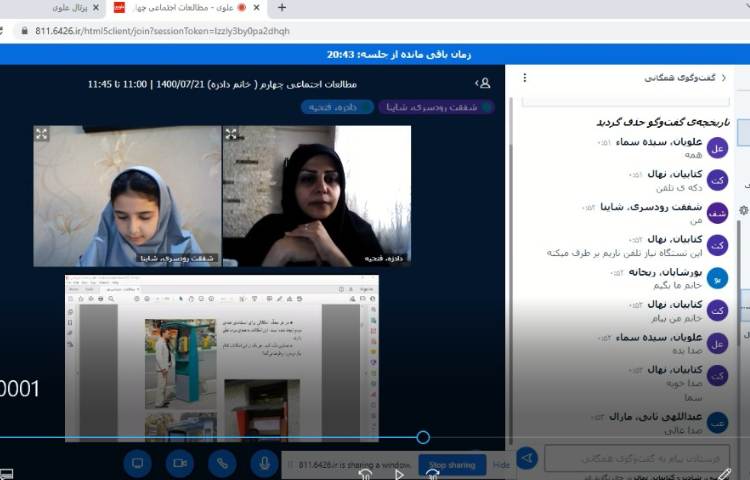Fullscreen the teacher's webcam video
Image resolution: width=750 pixels, height=480 pixels.
tap(232, 134)
